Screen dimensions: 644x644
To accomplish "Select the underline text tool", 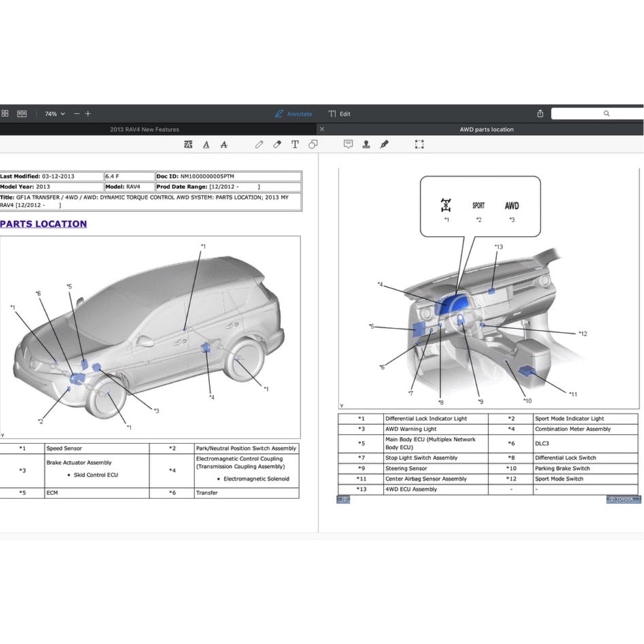I will [206, 144].
